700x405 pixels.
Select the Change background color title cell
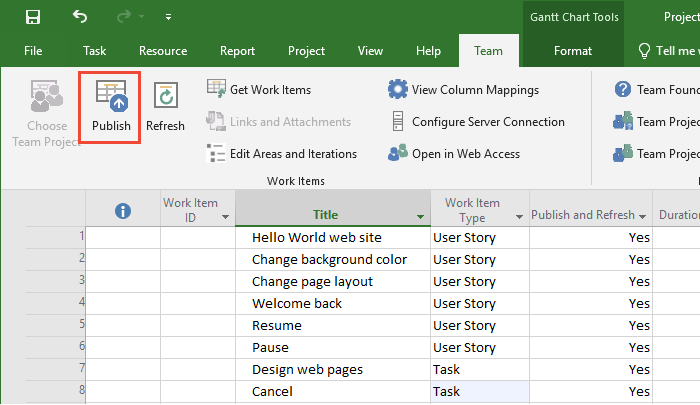(x=333, y=259)
